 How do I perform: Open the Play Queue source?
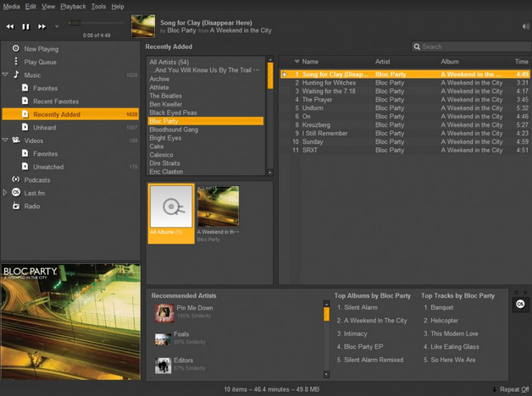(x=40, y=62)
